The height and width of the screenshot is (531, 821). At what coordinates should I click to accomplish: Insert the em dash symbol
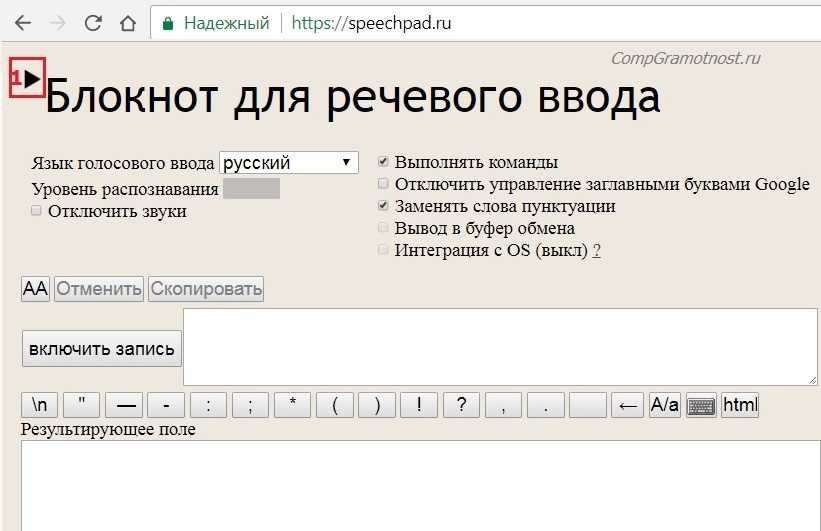[x=124, y=405]
